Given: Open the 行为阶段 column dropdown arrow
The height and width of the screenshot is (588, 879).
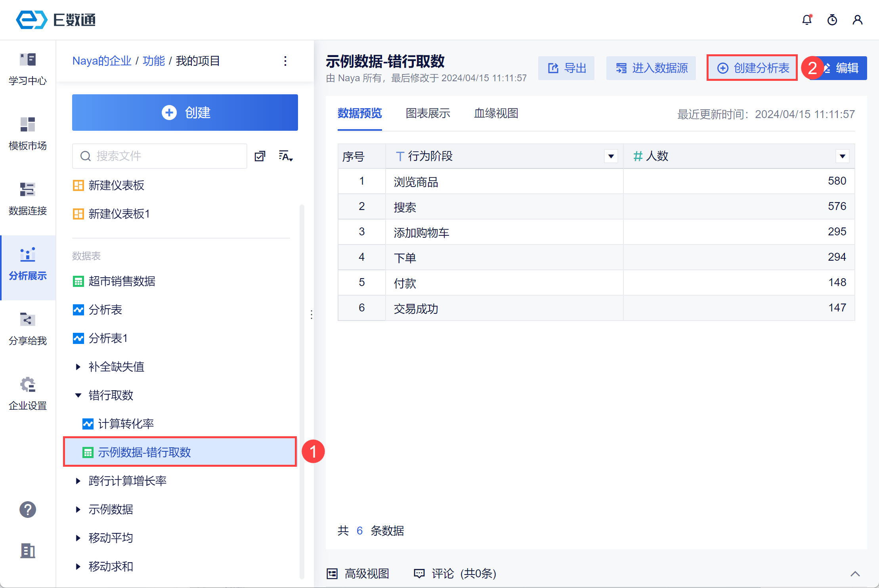Looking at the screenshot, I should pyautogui.click(x=611, y=156).
